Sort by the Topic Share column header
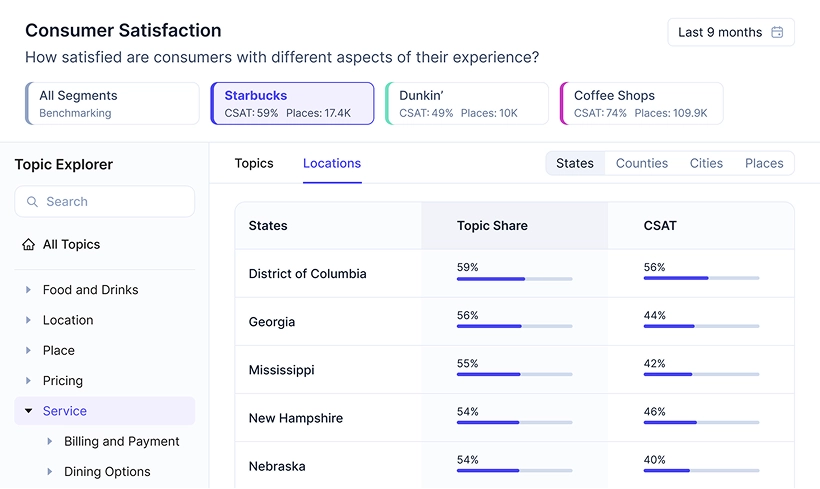 pos(492,226)
